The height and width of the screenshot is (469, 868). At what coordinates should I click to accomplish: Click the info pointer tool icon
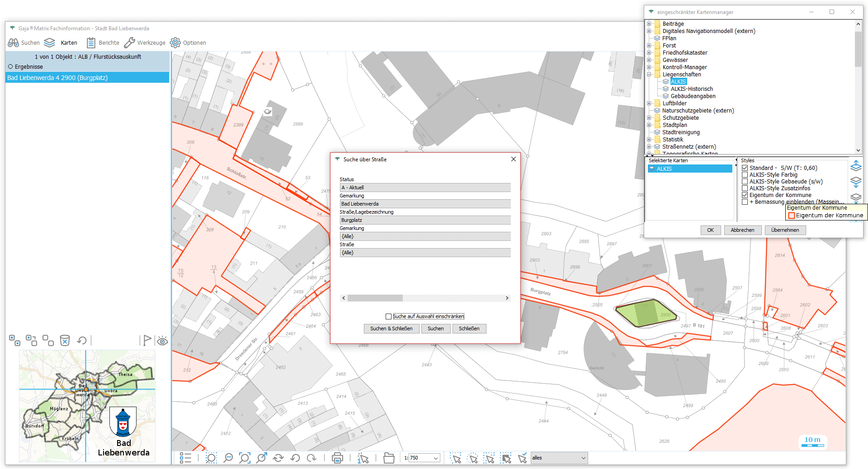tap(363, 458)
